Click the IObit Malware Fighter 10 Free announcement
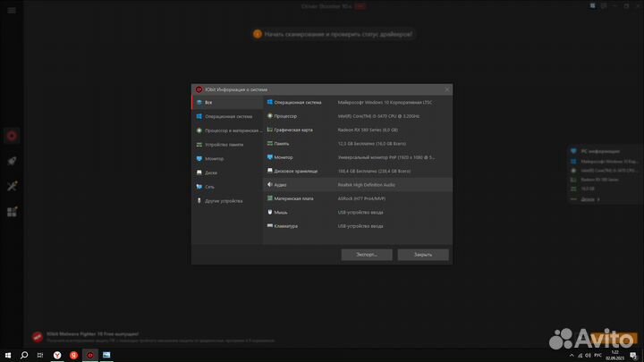 point(92,334)
